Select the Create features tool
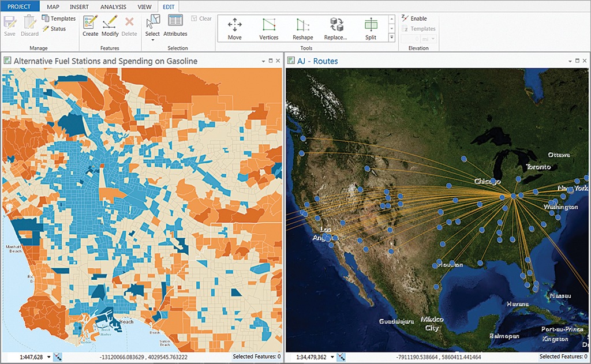The width and height of the screenshot is (591, 364). 91,25
